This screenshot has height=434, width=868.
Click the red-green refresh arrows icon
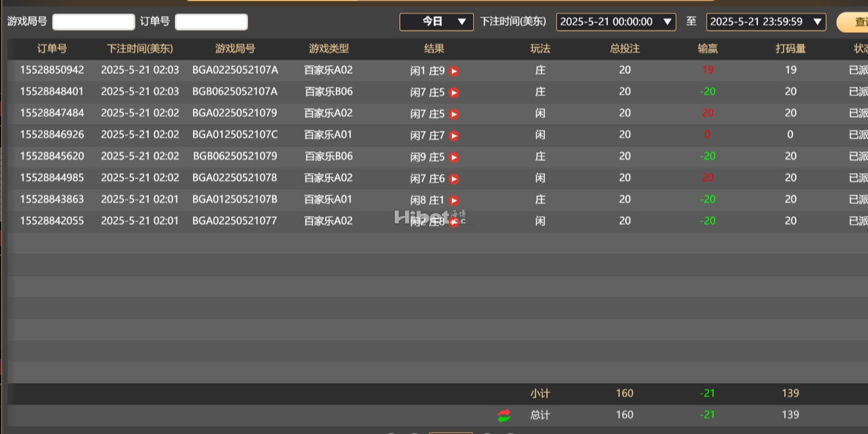click(x=504, y=416)
